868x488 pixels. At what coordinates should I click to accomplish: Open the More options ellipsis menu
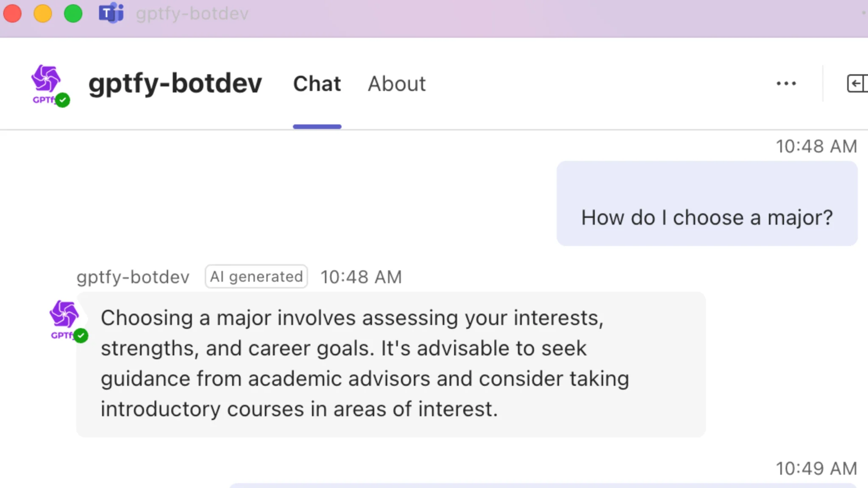click(786, 83)
